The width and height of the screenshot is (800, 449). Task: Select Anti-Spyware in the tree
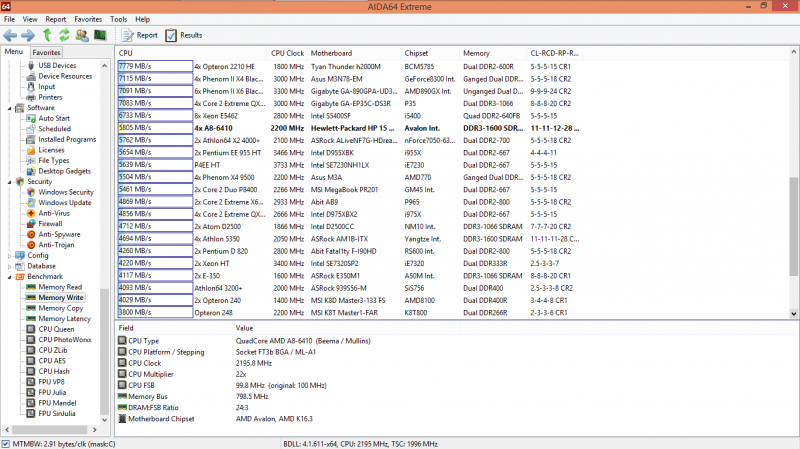[59, 235]
